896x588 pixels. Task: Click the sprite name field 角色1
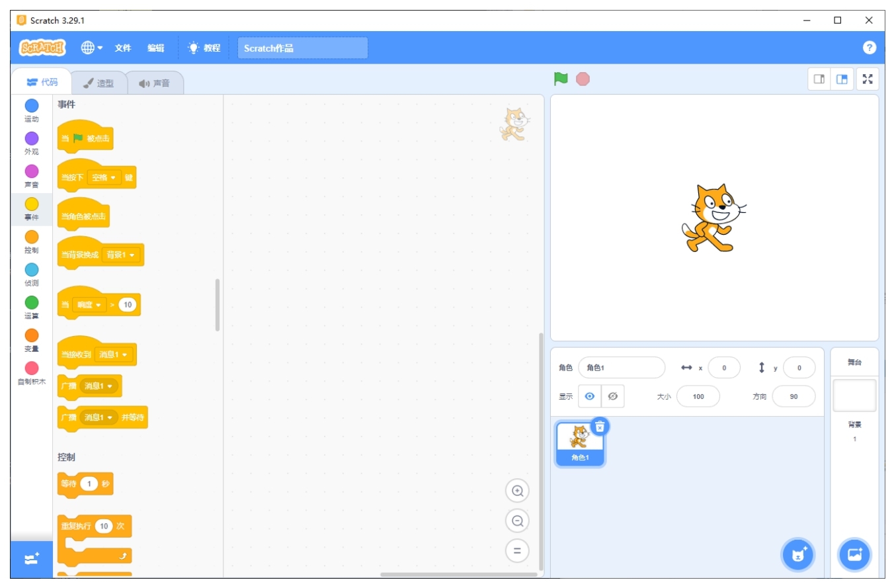tap(622, 367)
